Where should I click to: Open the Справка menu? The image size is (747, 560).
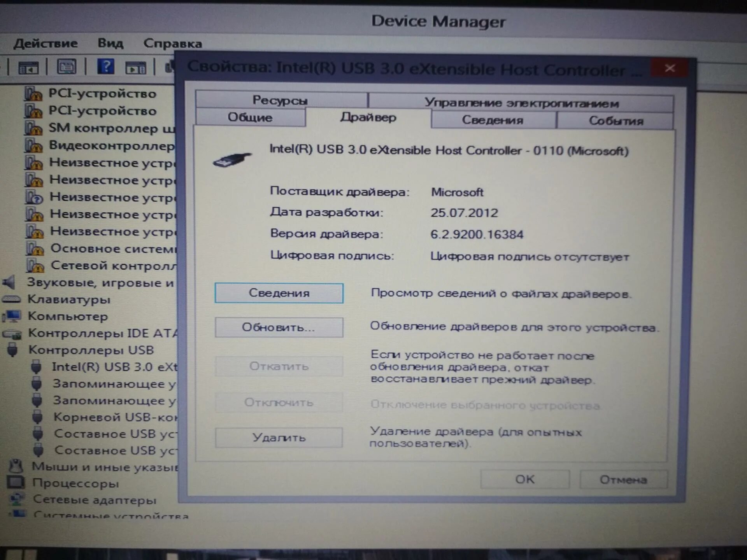click(x=173, y=43)
